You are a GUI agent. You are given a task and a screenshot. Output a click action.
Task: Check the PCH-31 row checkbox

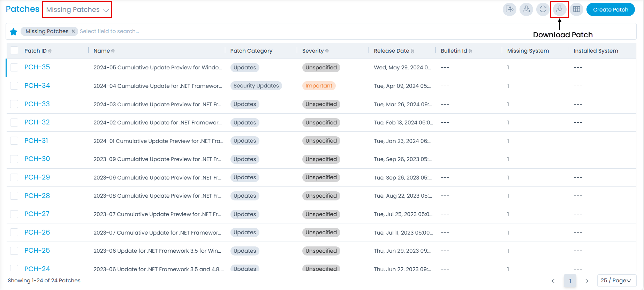pos(14,140)
